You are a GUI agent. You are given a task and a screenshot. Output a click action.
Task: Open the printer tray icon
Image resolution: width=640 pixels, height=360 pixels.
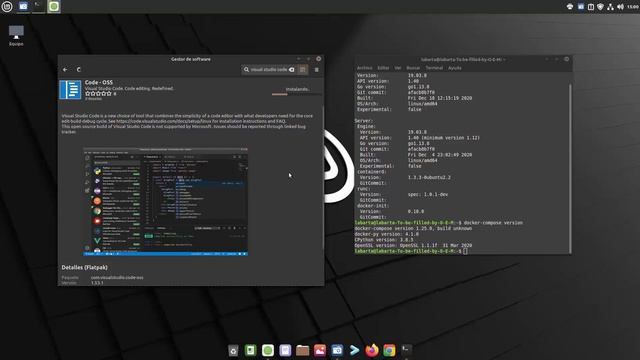click(570, 7)
